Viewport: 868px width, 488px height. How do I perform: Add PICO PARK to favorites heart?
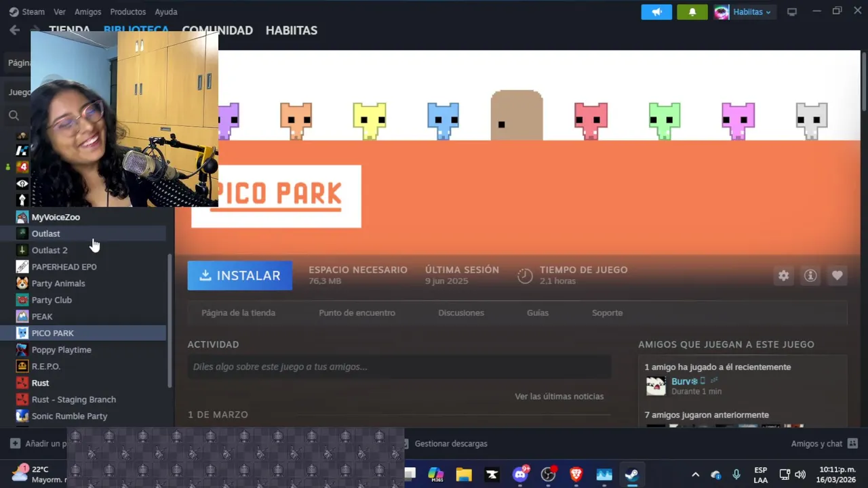(x=837, y=275)
